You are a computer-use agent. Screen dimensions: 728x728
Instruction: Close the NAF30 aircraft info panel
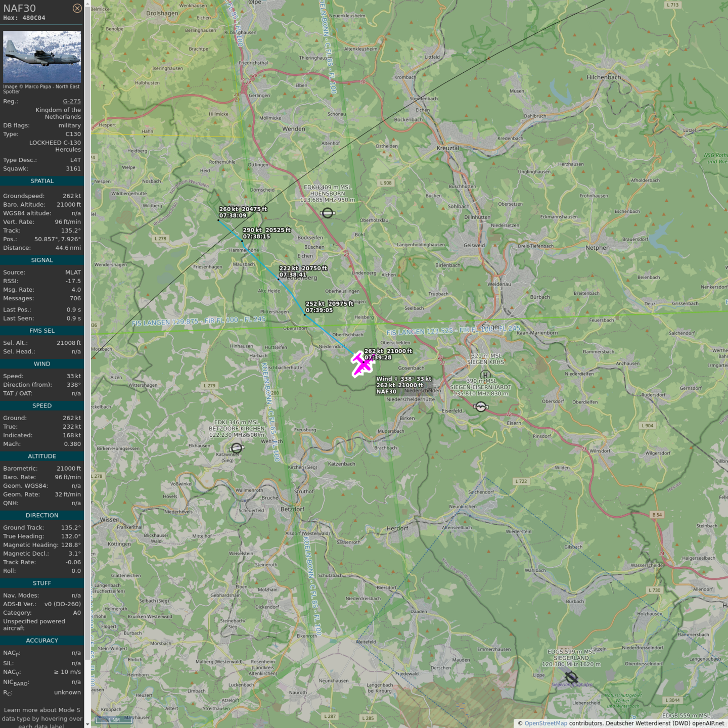(77, 8)
